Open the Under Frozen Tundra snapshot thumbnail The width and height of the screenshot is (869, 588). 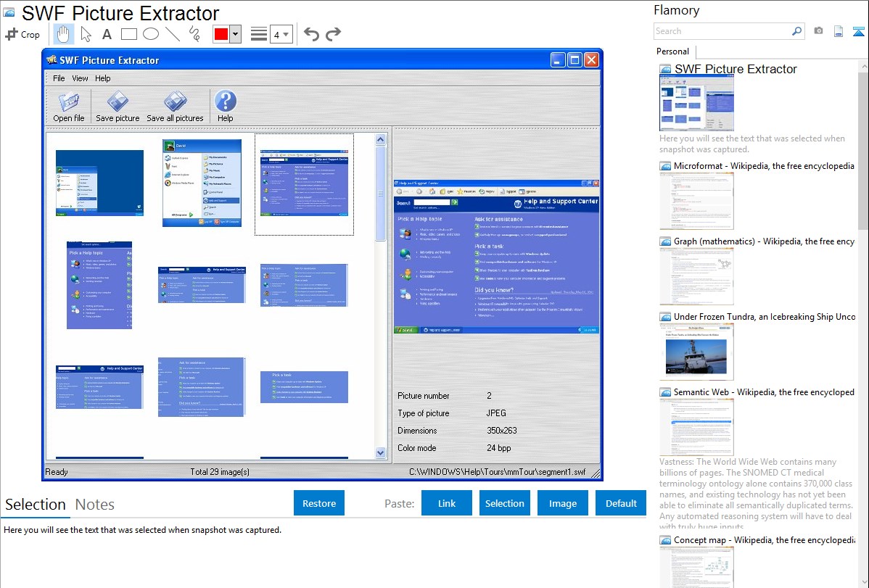696,352
